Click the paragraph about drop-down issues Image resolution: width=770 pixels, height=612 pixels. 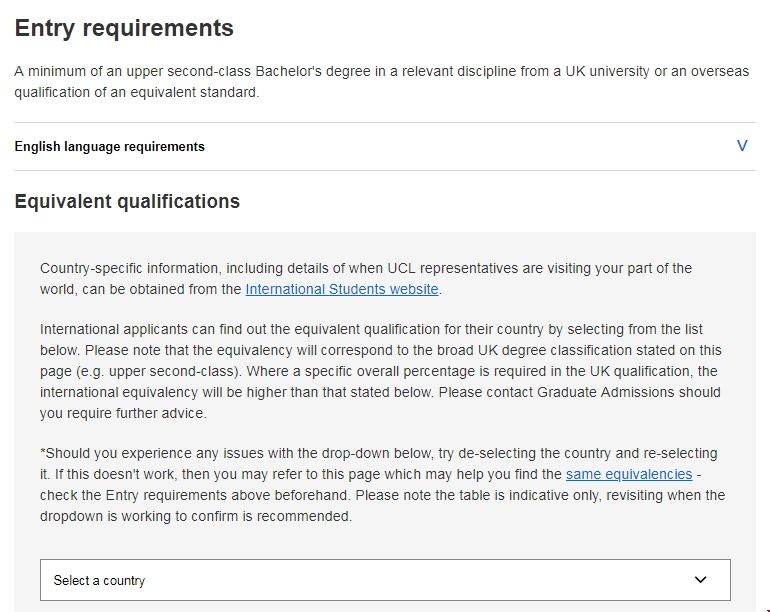[x=382, y=485]
